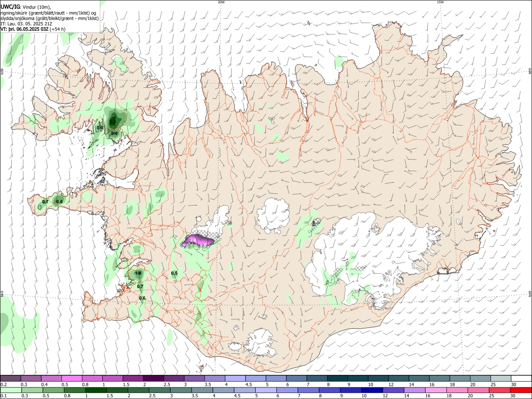Click the title text 'UWC/IG: Vindur (10m)'
The height and width of the screenshot is (399, 532).
pyautogui.click(x=26, y=7)
